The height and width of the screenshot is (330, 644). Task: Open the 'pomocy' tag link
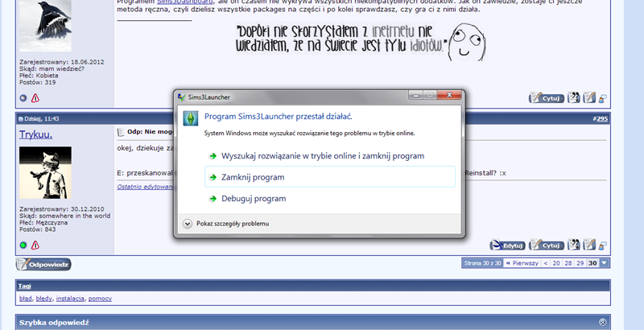tap(100, 299)
